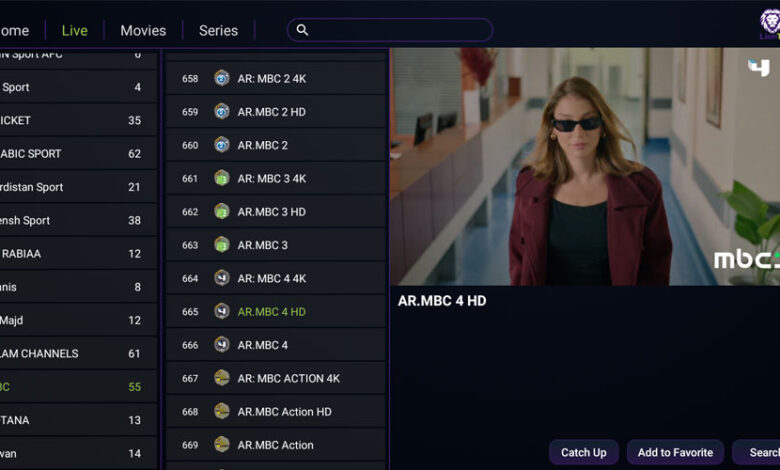Viewport: 780px width, 470px height.
Task: Open the Movies tab
Action: [143, 31]
